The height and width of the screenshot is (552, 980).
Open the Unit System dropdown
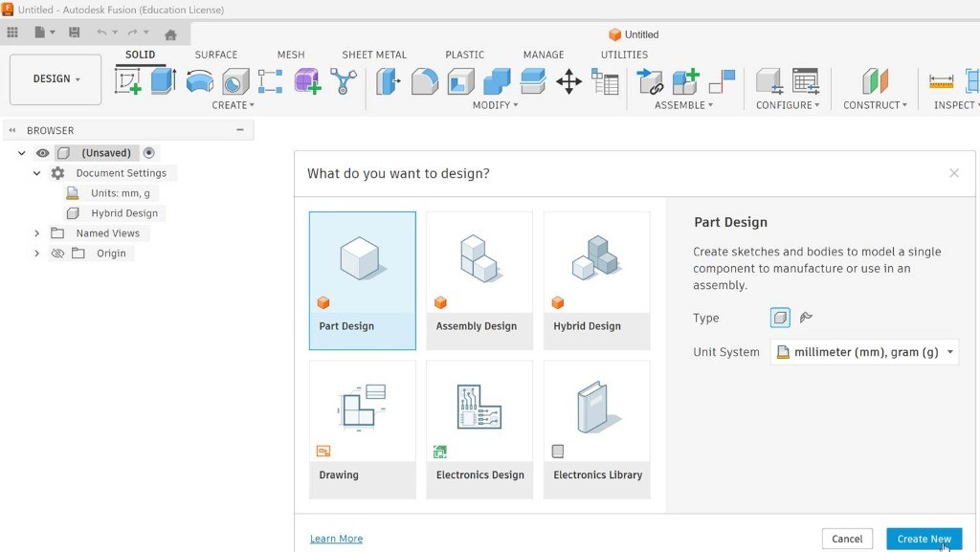coord(864,352)
